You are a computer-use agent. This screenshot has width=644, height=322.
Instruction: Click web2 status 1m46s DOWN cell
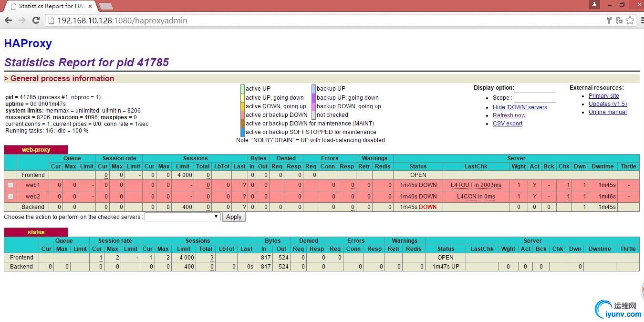(x=418, y=197)
